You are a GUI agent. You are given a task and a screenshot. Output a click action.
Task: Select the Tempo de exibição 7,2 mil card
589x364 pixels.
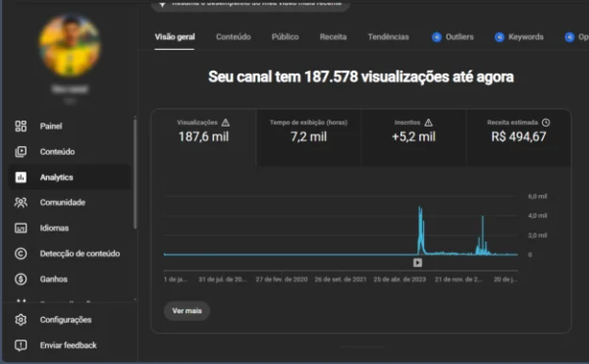(x=308, y=137)
